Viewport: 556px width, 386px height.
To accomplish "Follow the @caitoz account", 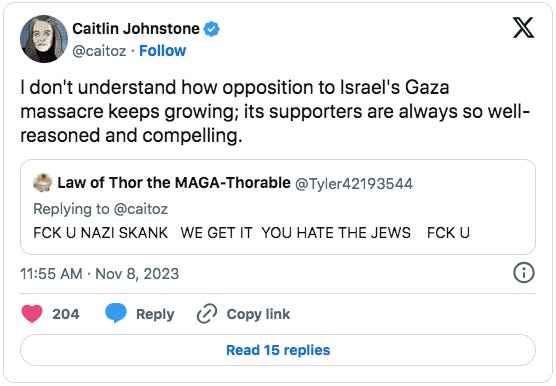I will point(162,51).
